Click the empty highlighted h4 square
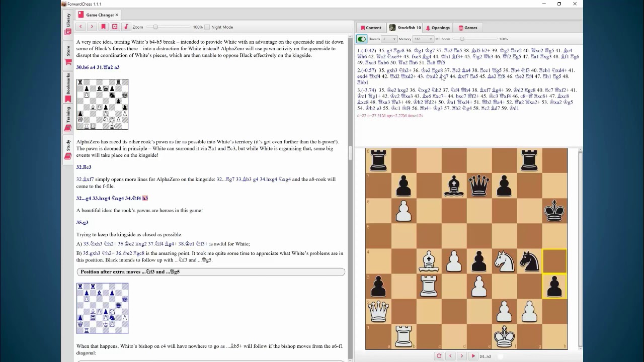The image size is (644, 362). click(554, 261)
